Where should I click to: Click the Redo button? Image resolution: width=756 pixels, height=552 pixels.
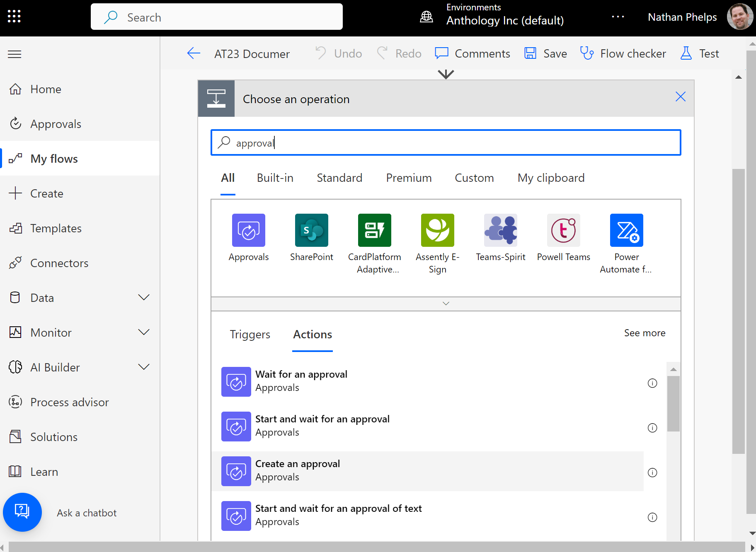click(400, 53)
